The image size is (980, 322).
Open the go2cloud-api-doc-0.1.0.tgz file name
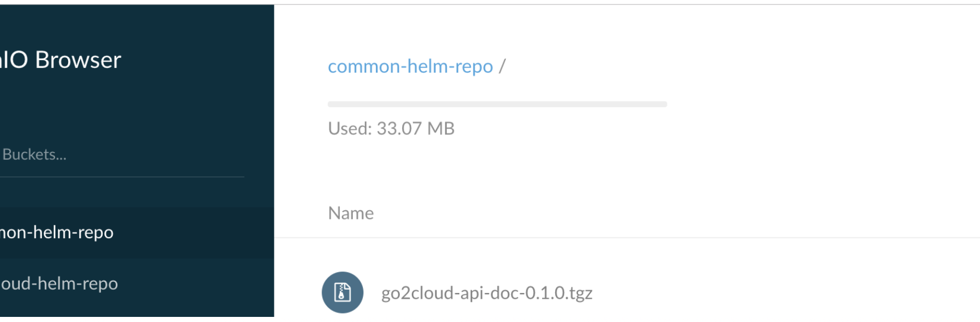487,293
